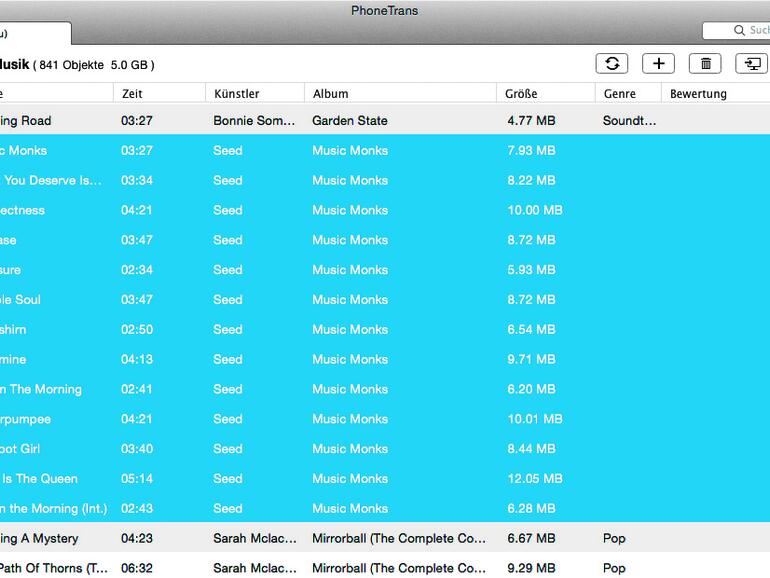Click the export to computer icon
The height and width of the screenshot is (578, 770).
(751, 64)
